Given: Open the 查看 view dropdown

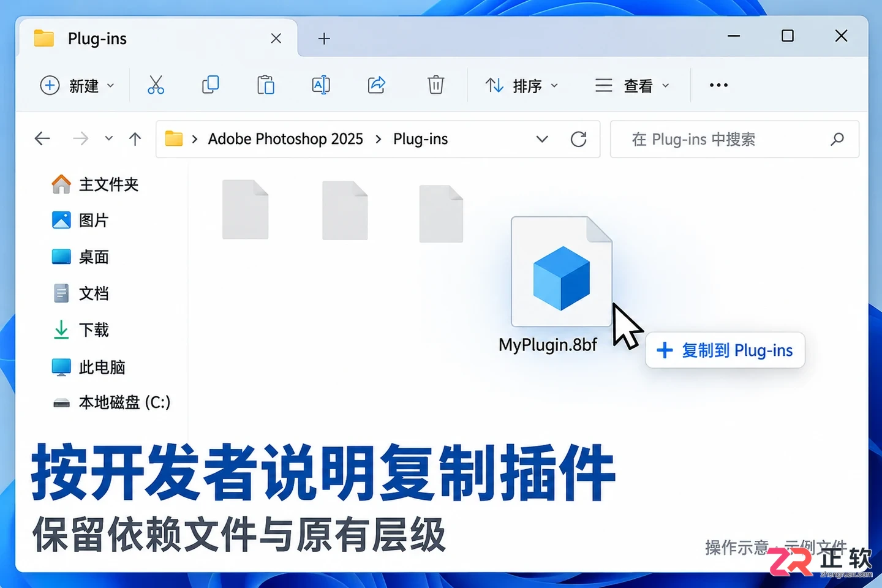Looking at the screenshot, I should (x=633, y=85).
